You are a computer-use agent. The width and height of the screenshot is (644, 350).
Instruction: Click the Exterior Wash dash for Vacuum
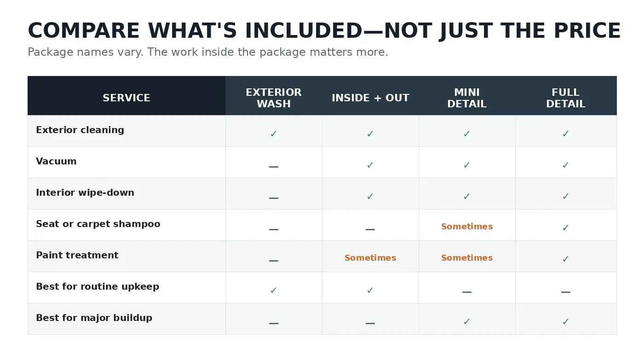click(274, 167)
